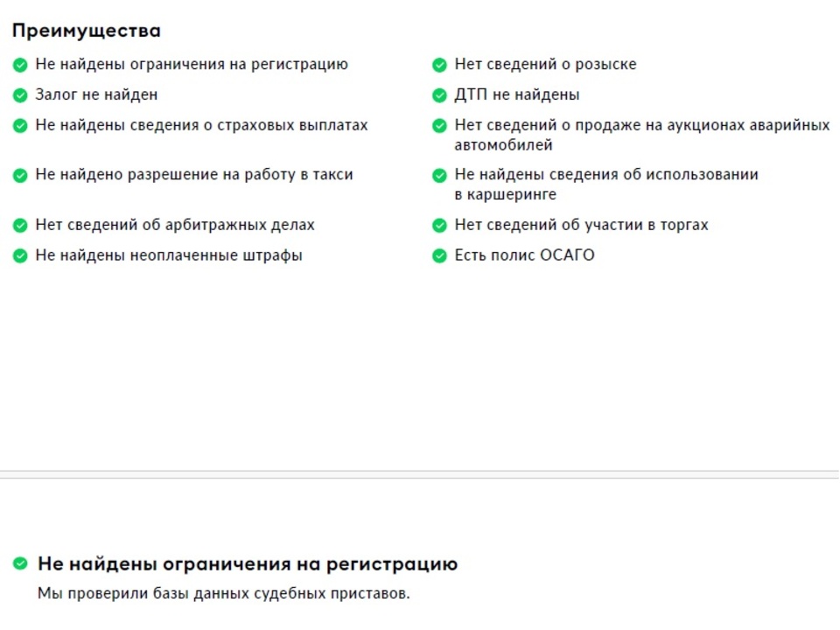Click the bailiffs database check description text

[x=223, y=593]
